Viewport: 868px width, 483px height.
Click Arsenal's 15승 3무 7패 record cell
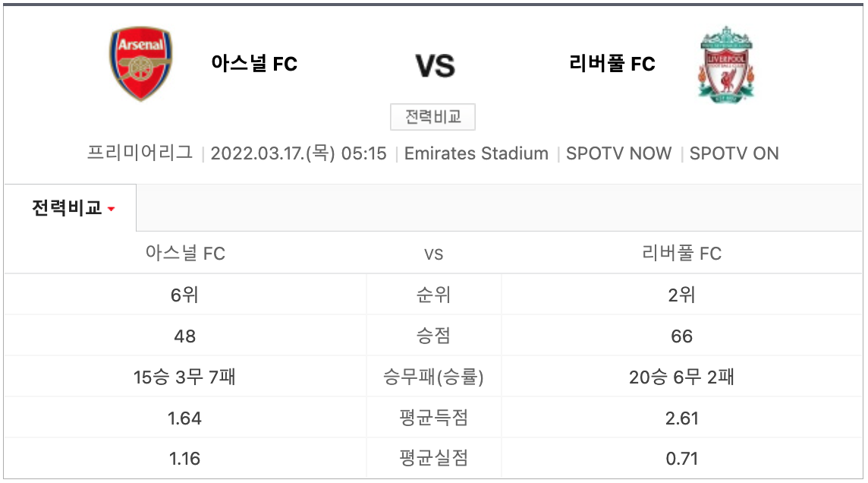184,377
